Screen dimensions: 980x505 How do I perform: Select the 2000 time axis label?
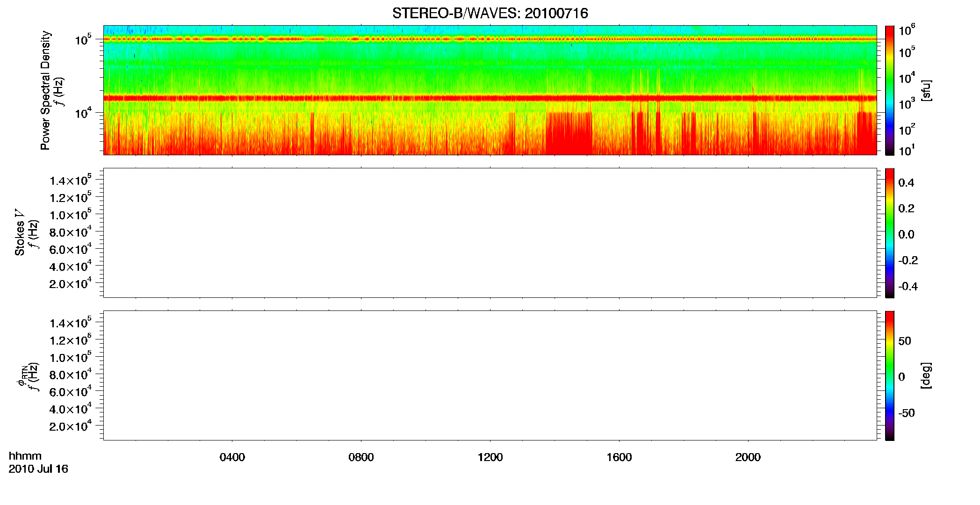(x=748, y=457)
